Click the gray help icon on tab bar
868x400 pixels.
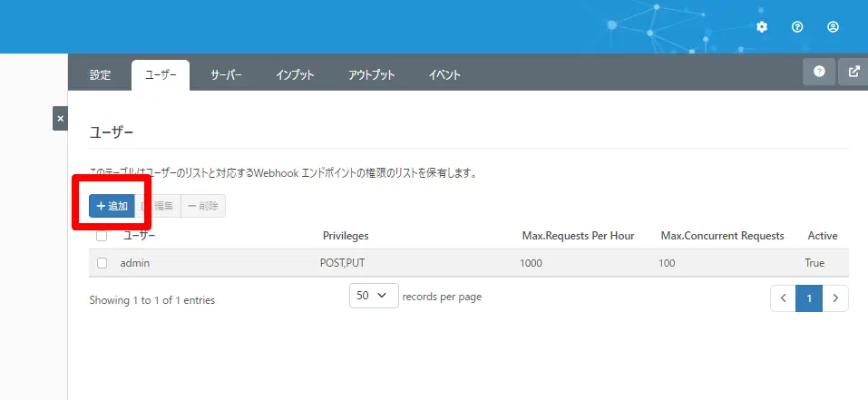click(x=819, y=72)
